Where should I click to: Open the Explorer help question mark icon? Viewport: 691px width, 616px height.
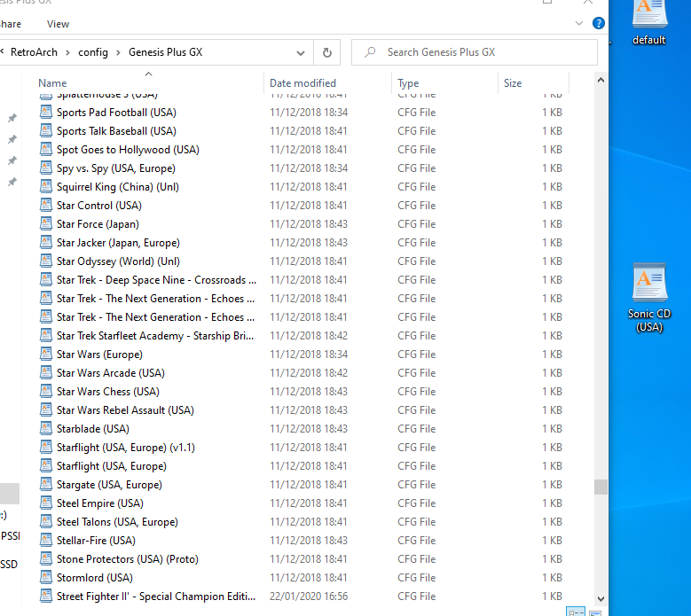[598, 23]
